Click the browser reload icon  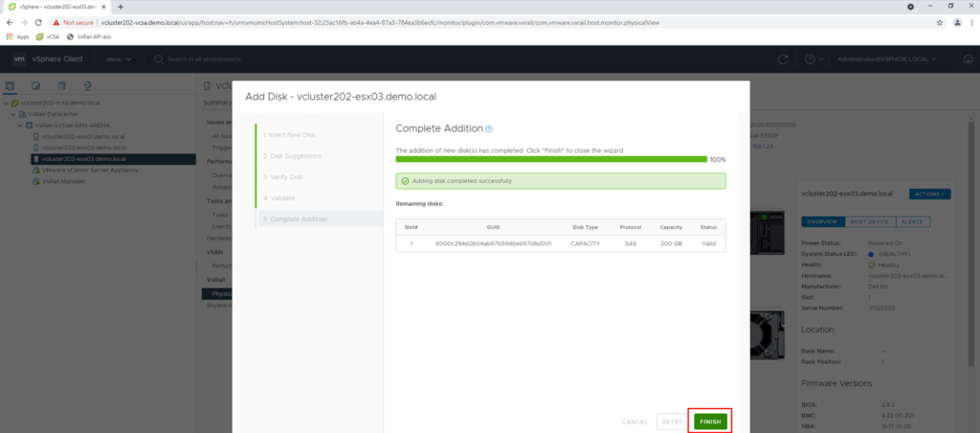[x=38, y=22]
